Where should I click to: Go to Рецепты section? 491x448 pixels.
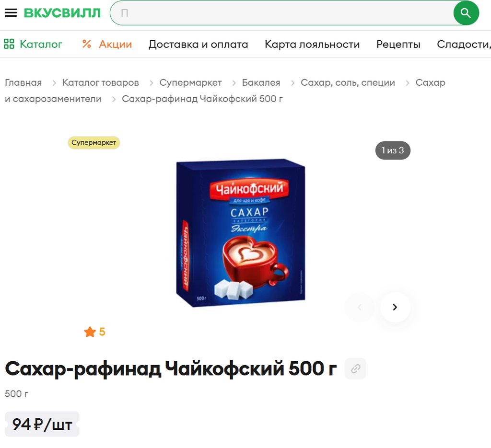[x=398, y=44]
